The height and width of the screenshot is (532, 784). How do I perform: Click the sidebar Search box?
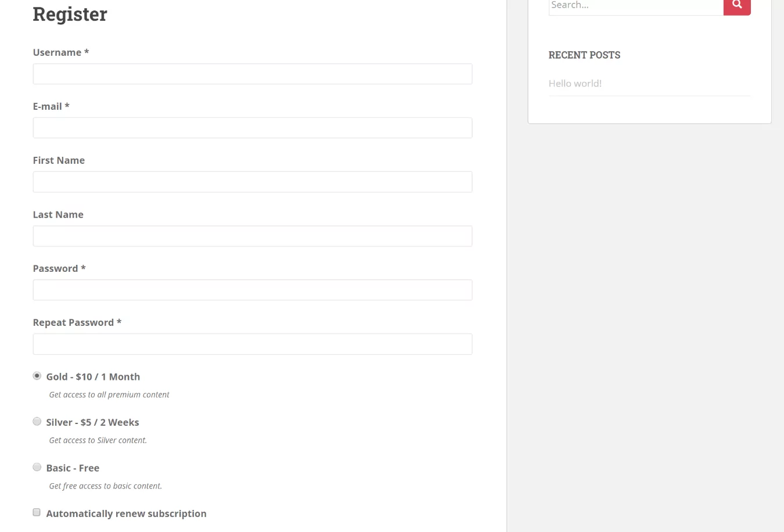click(x=635, y=6)
